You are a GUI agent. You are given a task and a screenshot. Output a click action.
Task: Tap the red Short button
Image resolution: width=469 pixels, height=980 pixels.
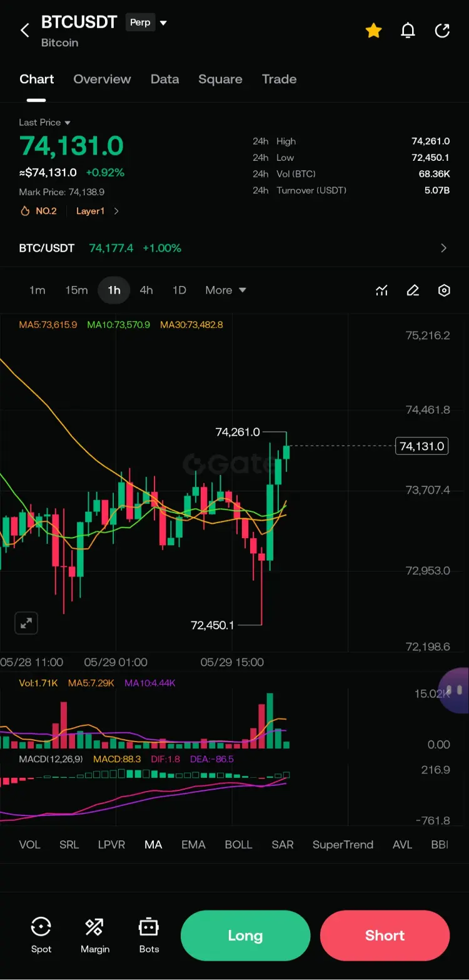tap(385, 936)
